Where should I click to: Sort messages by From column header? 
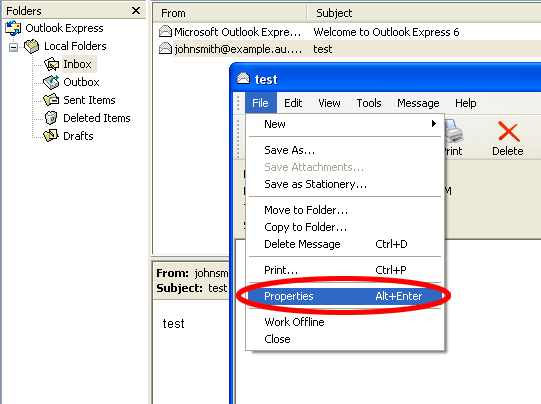tap(229, 13)
